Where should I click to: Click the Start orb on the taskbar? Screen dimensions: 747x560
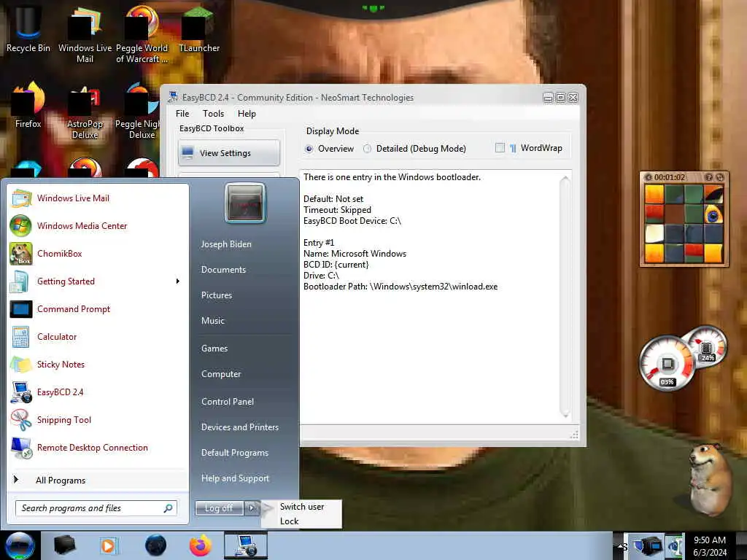pyautogui.click(x=20, y=545)
